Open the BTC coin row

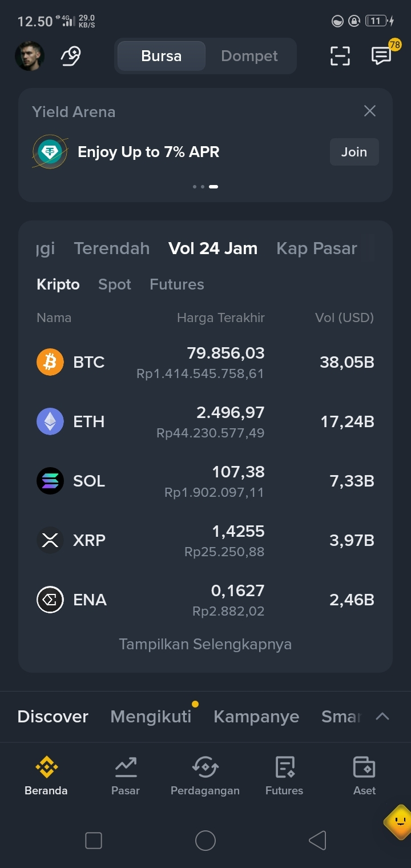[205, 362]
